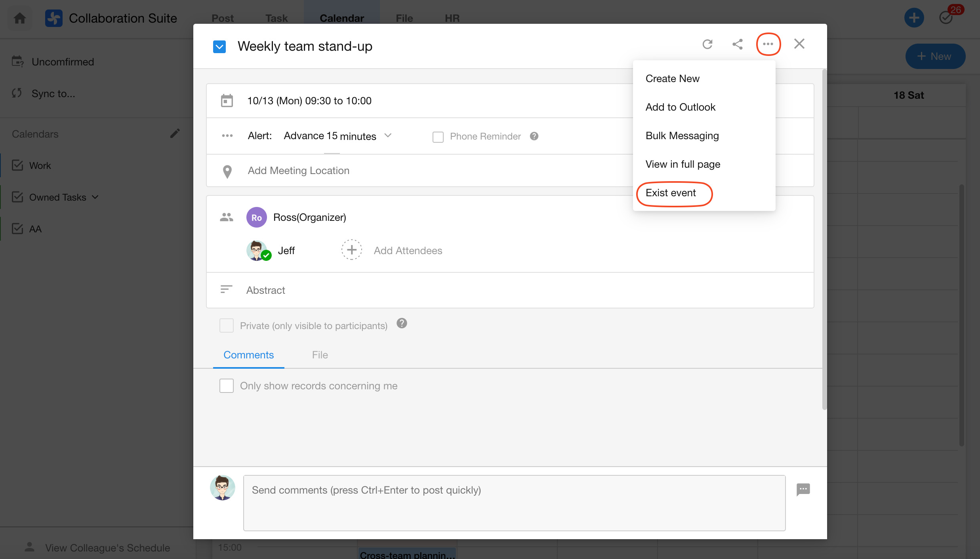980x559 pixels.
Task: Select Bulk Messaging in the dropdown menu
Action: click(x=682, y=136)
